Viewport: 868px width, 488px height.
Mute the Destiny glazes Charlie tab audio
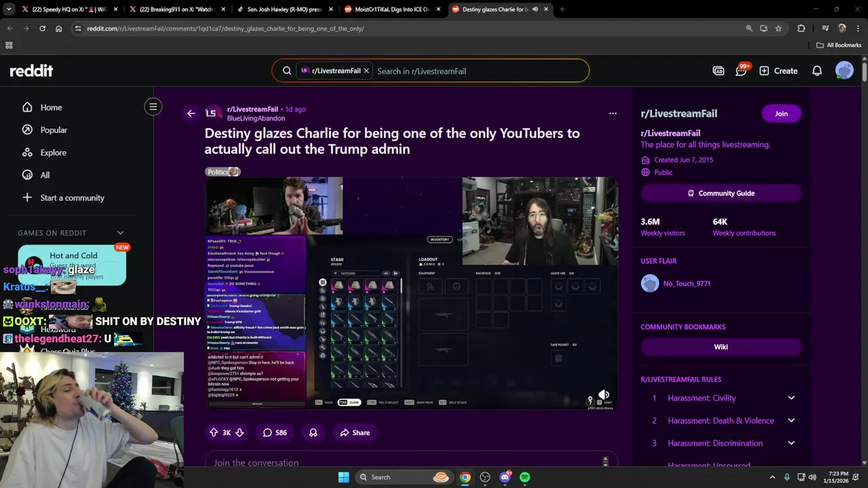[534, 9]
